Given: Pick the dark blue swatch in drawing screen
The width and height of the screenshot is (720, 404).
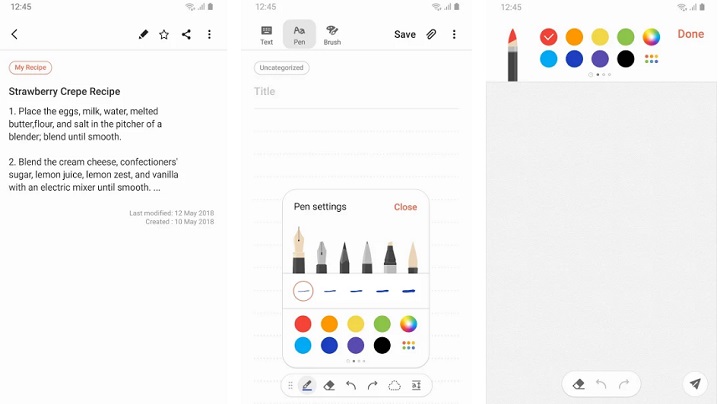Looking at the screenshot, I should [574, 59].
